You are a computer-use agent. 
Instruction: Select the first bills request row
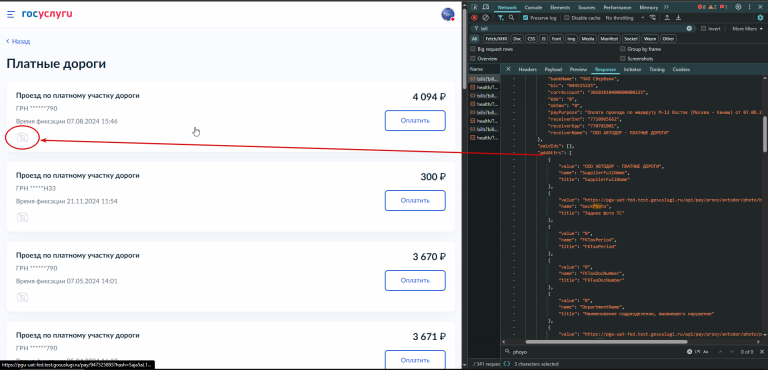pos(484,79)
